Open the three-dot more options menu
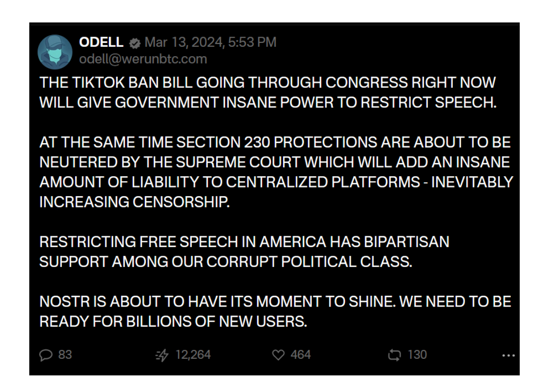The image size is (549, 392). tap(508, 355)
